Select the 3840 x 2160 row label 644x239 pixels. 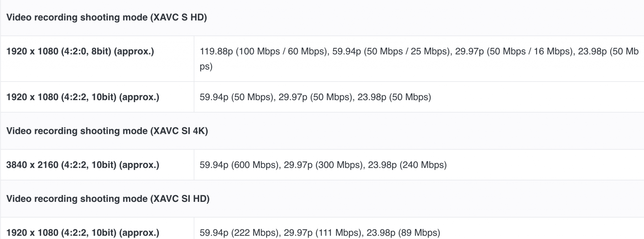click(x=83, y=165)
